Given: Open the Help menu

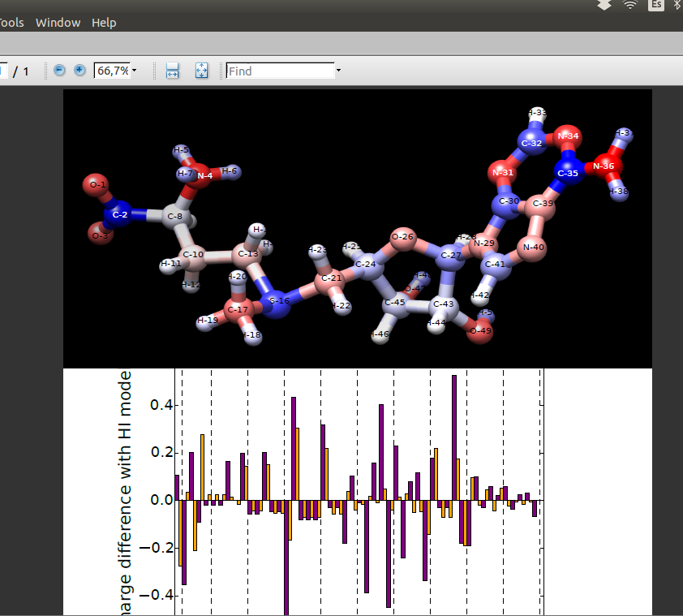Looking at the screenshot, I should pos(104,23).
